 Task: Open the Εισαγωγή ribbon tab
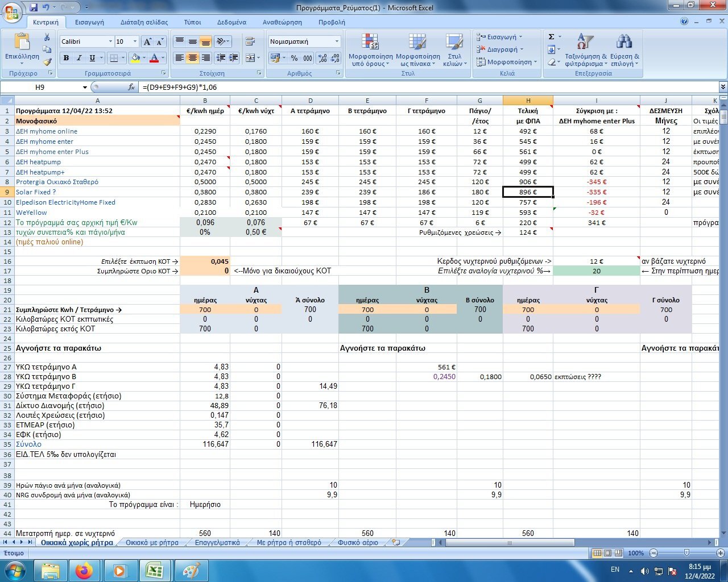[x=89, y=22]
